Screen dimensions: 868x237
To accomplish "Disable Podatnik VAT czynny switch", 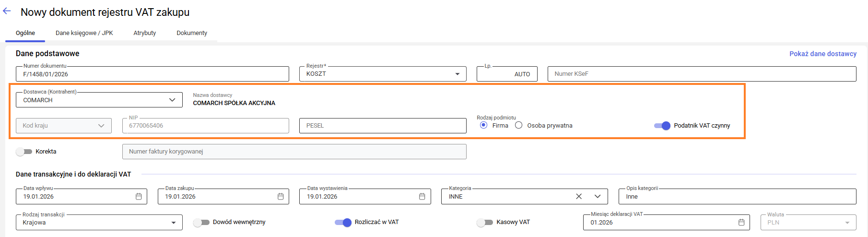I will click(662, 126).
